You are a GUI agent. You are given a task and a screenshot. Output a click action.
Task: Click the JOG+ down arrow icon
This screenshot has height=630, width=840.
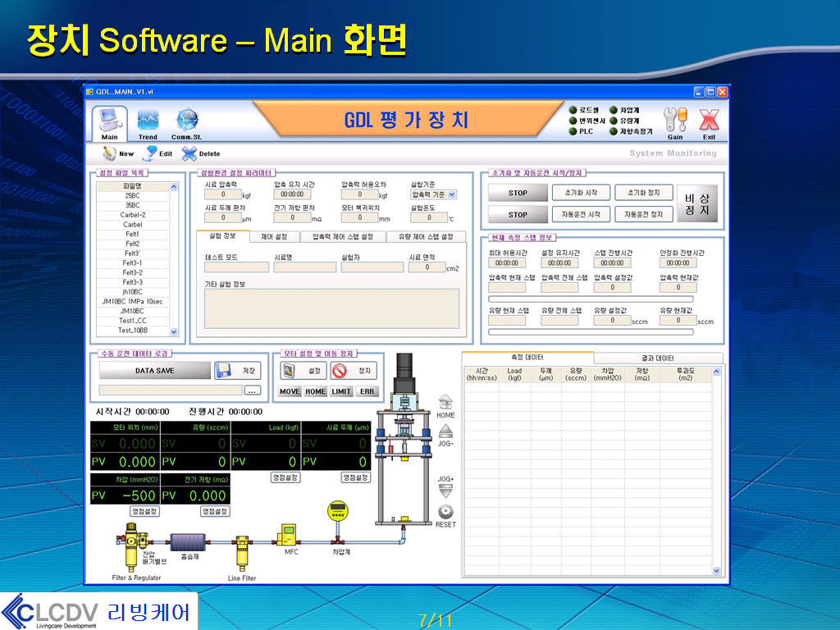click(x=445, y=491)
